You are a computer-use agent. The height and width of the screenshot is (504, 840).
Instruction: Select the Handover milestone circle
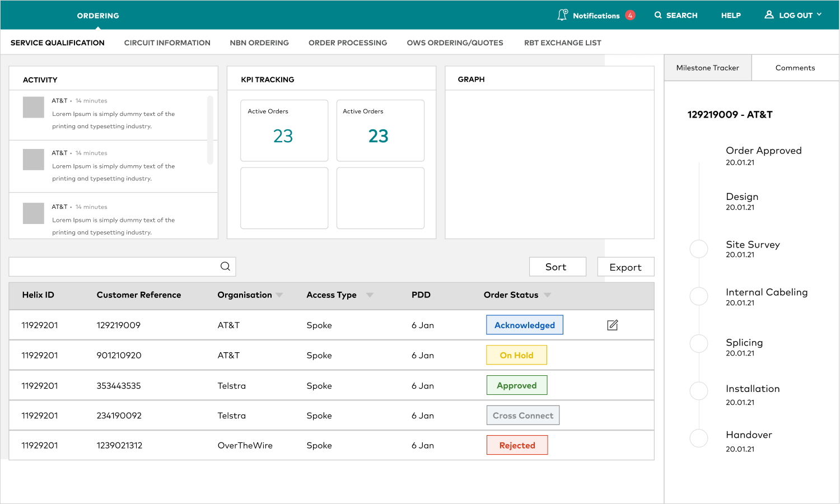tap(699, 438)
